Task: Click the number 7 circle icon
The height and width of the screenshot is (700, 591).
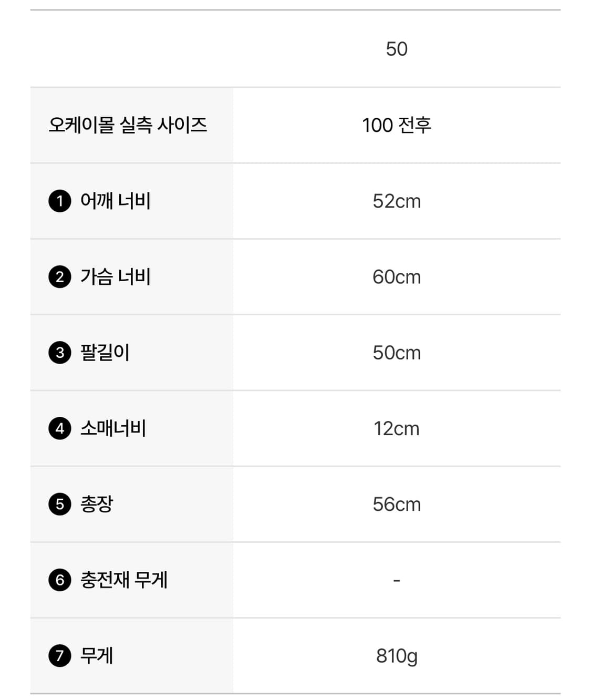Action: 60,656
